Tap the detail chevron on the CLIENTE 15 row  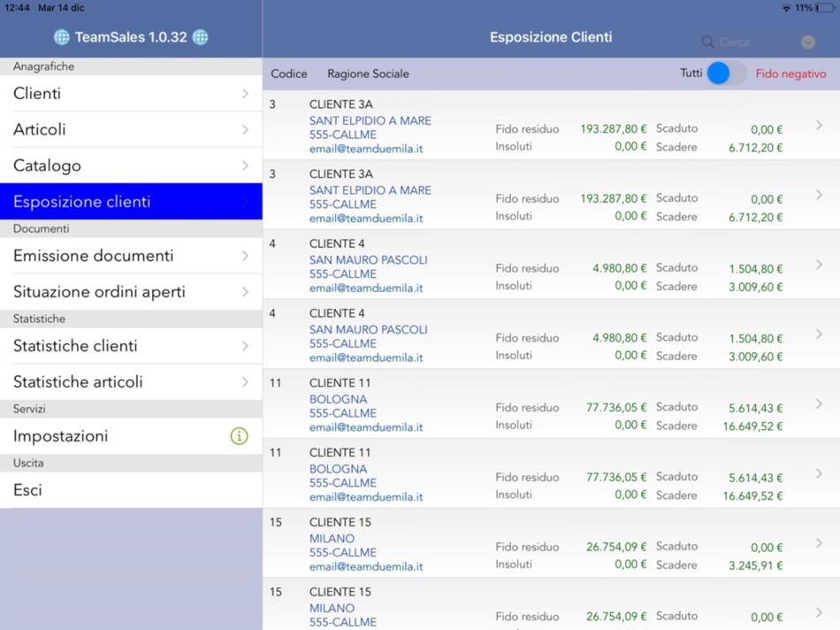click(818, 544)
